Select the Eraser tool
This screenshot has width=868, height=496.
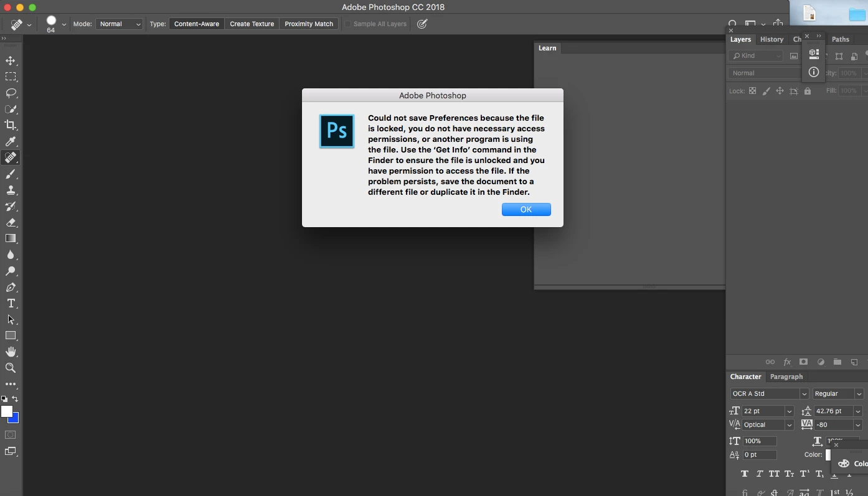11,223
